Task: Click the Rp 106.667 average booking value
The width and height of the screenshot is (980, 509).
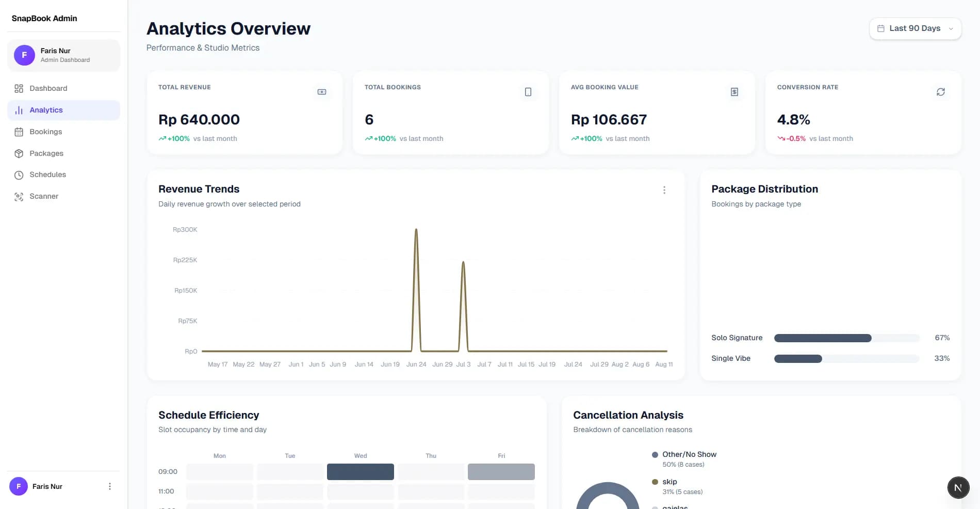Action: [x=609, y=120]
